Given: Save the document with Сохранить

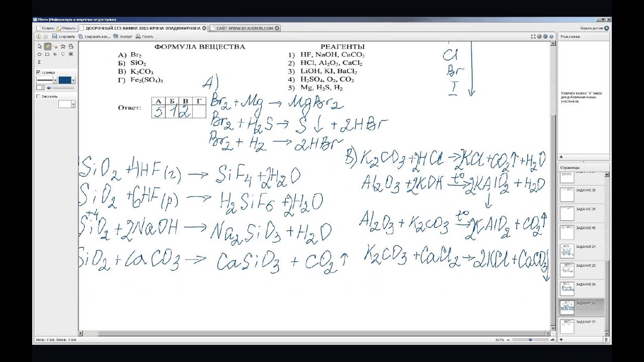Looking at the screenshot, I should 63,36.
